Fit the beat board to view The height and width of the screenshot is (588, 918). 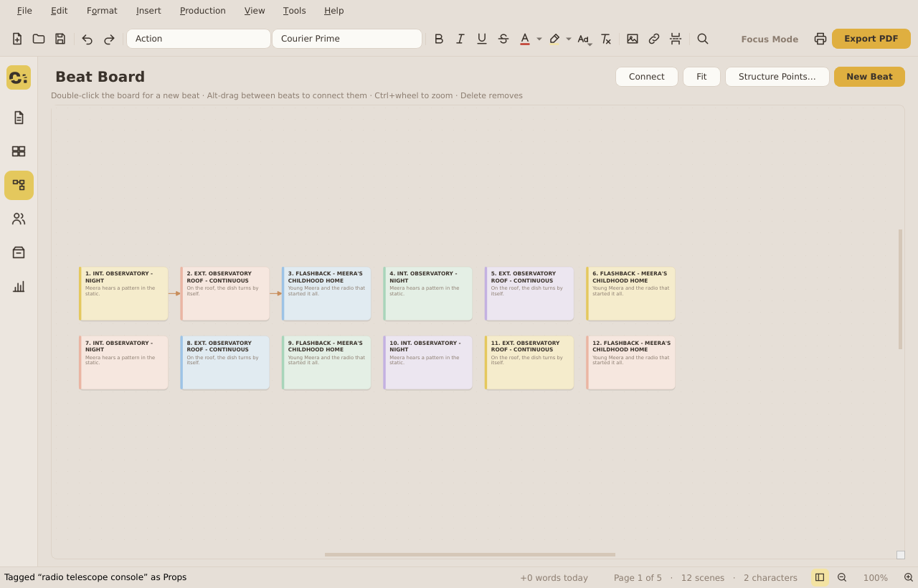tap(701, 77)
